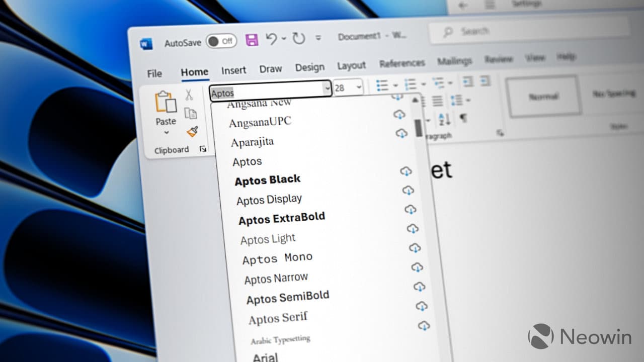Select Aptos Light from the font list
644x362 pixels.
coord(267,239)
